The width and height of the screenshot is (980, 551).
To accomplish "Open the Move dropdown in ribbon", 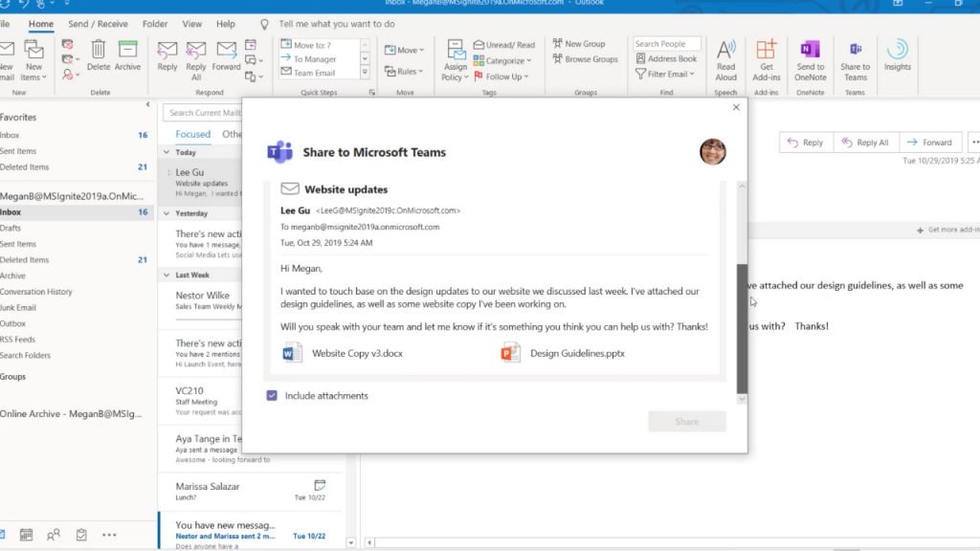I will [x=405, y=50].
